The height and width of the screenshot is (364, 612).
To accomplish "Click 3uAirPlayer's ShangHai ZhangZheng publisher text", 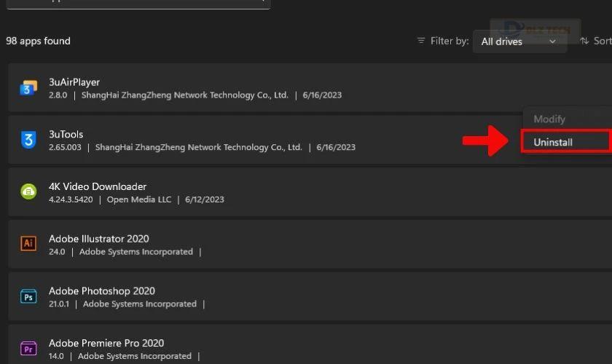I will (184, 95).
